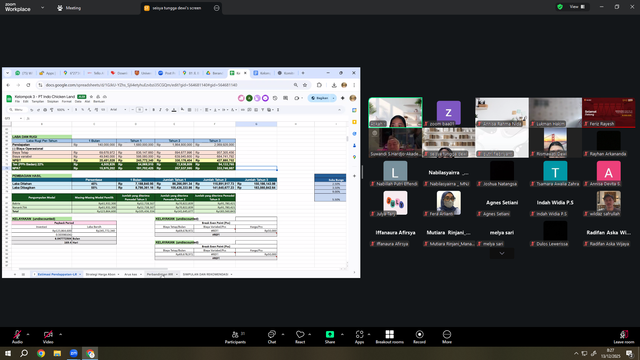Open the View layout menu
Image resolution: width=640 pixels, height=360 pixels.
577,7
